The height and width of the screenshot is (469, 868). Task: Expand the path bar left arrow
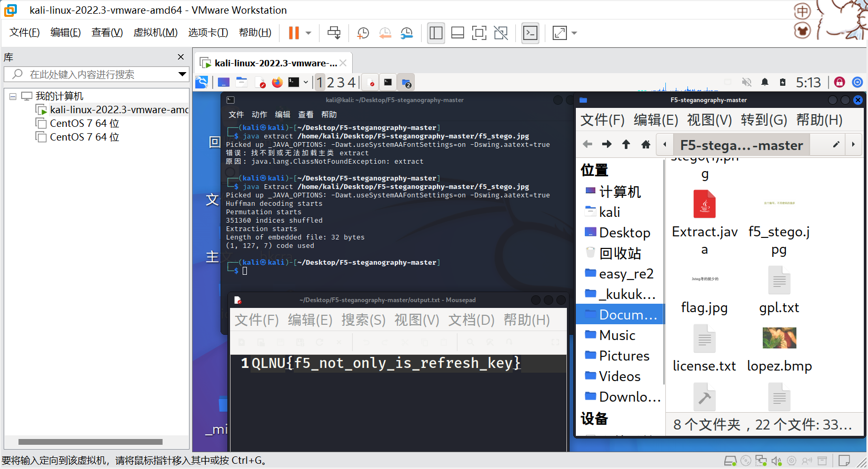pos(665,144)
